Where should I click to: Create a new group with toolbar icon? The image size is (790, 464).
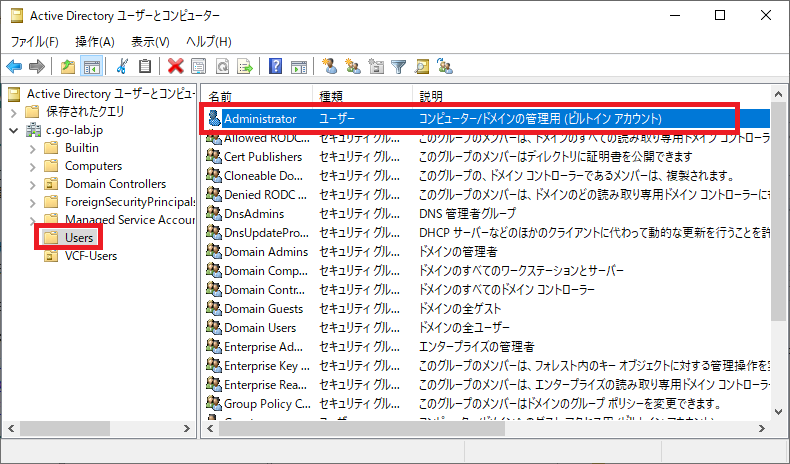point(353,66)
